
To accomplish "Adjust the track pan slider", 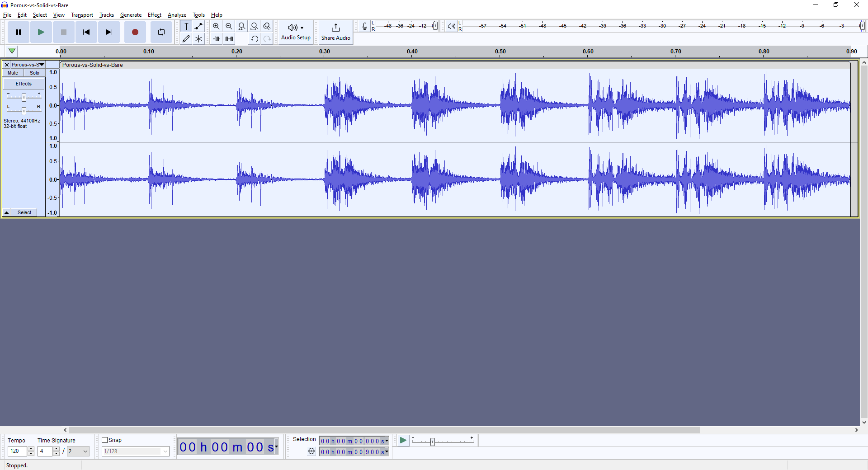I will (x=24, y=111).
